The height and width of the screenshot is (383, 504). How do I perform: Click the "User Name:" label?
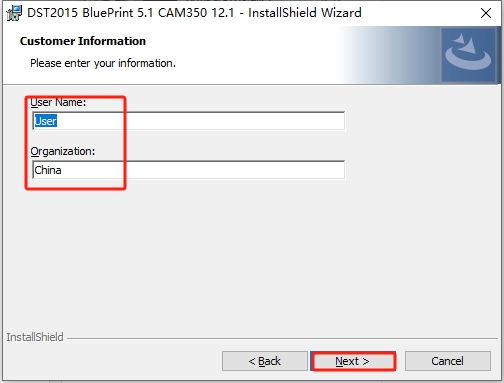[58, 102]
